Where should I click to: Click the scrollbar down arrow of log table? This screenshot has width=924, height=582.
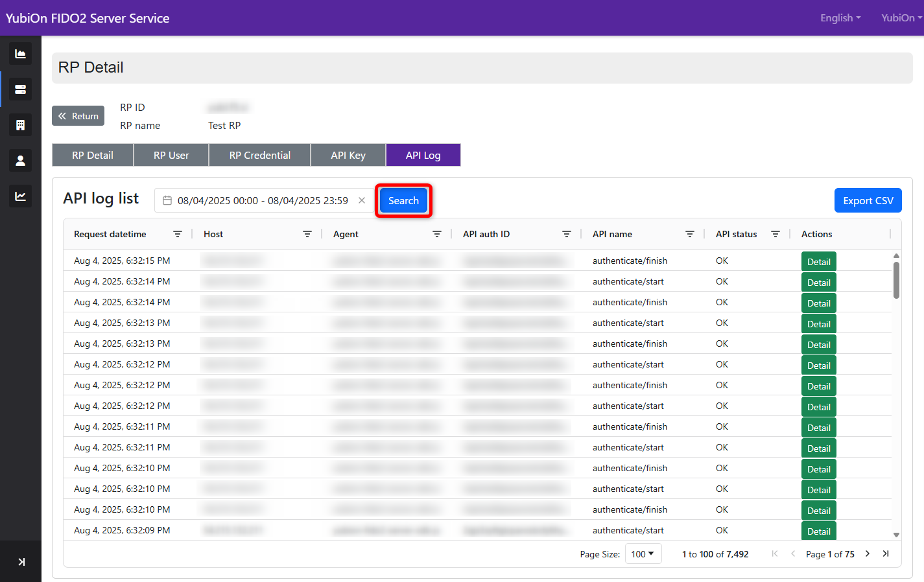click(896, 535)
